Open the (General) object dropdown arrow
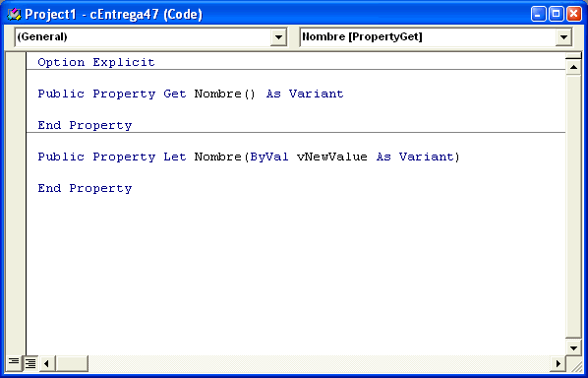588x378 pixels. [x=278, y=37]
